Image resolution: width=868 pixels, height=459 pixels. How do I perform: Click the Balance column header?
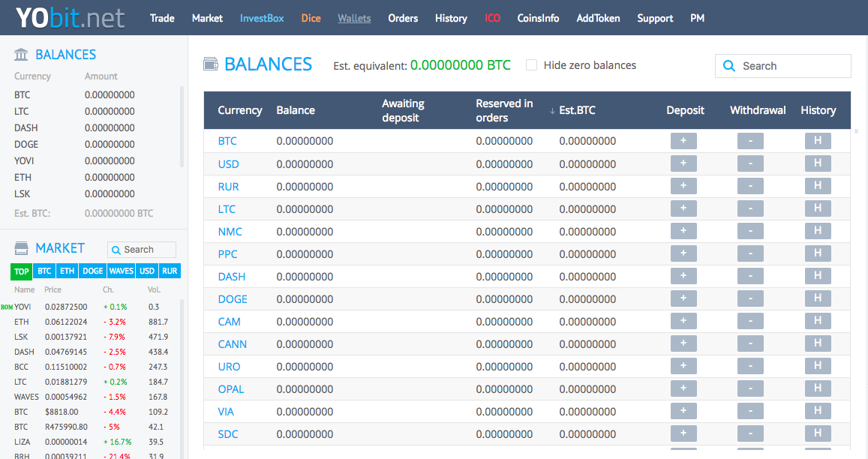coord(296,110)
